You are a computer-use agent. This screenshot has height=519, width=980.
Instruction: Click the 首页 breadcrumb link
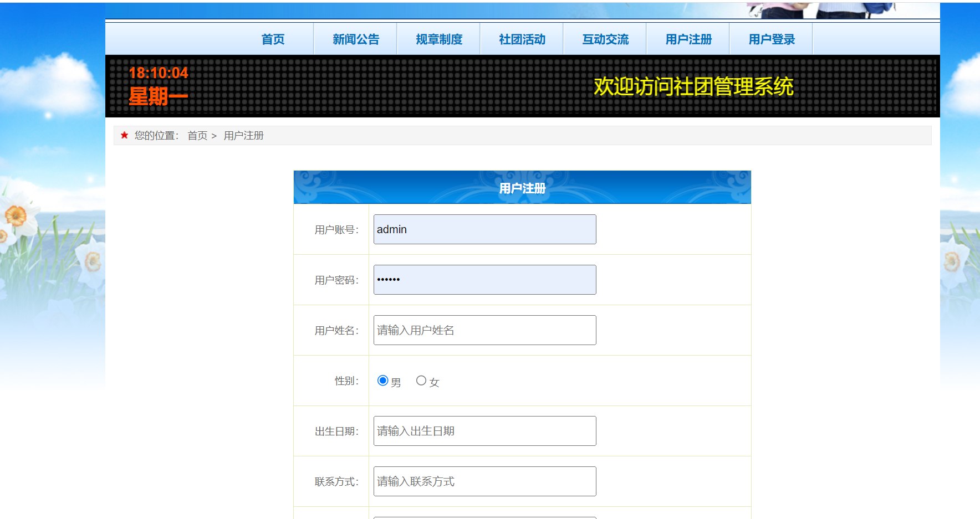[x=197, y=136]
